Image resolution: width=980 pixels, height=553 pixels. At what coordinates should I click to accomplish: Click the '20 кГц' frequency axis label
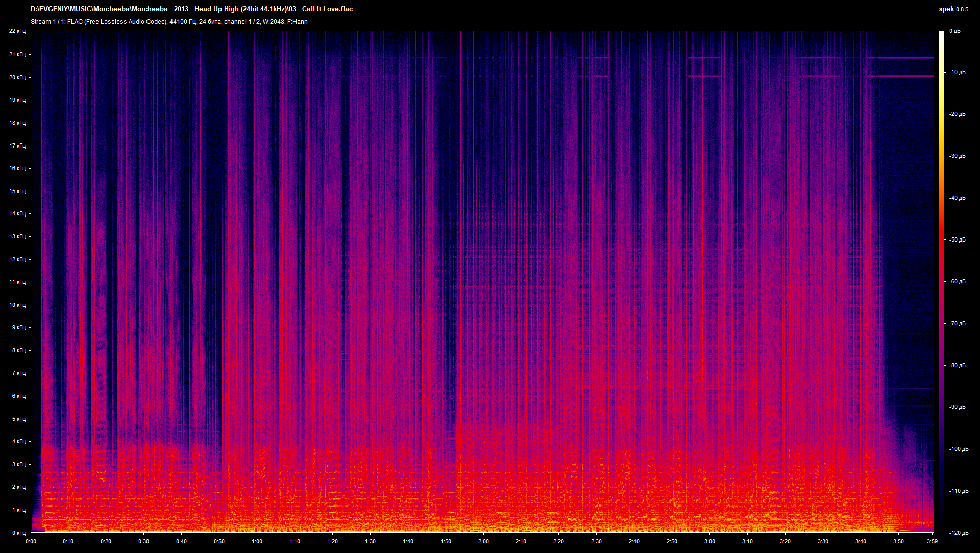pyautogui.click(x=17, y=77)
